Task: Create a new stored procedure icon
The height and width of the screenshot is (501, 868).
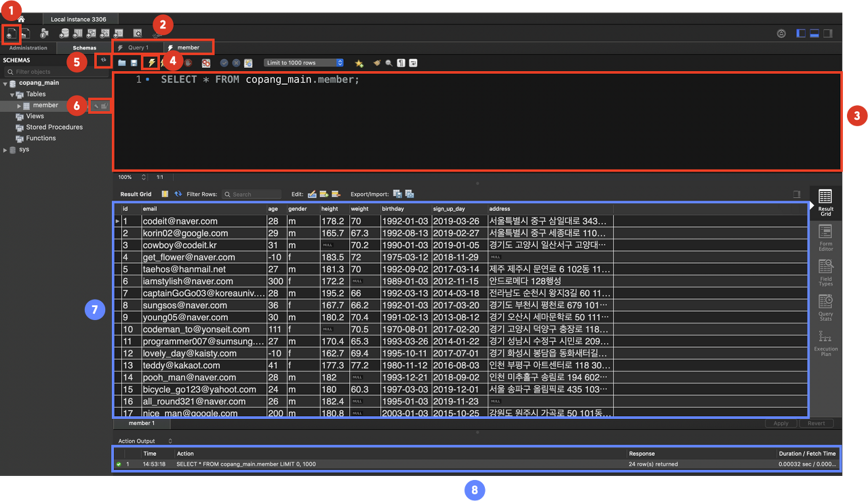Action: pos(105,33)
